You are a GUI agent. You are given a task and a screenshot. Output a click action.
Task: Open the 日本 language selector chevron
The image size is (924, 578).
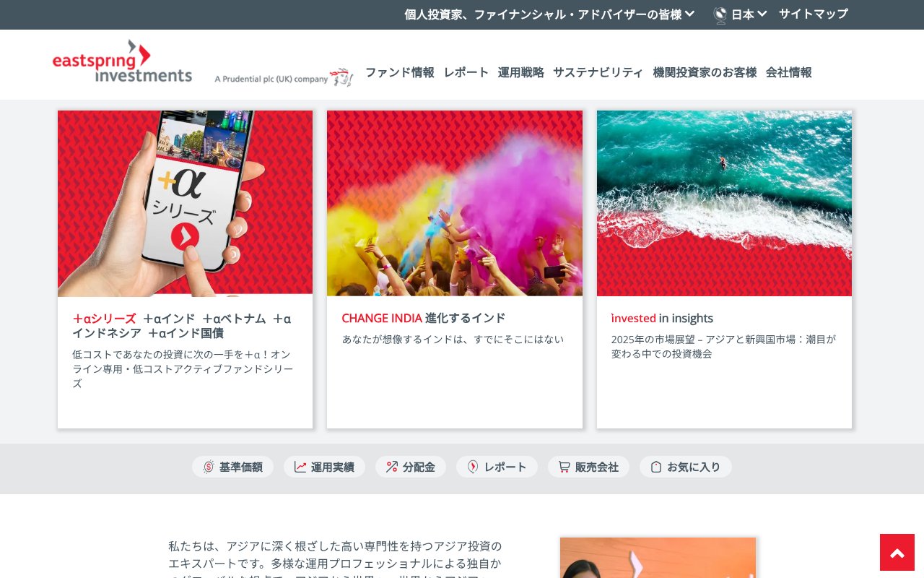pos(762,14)
